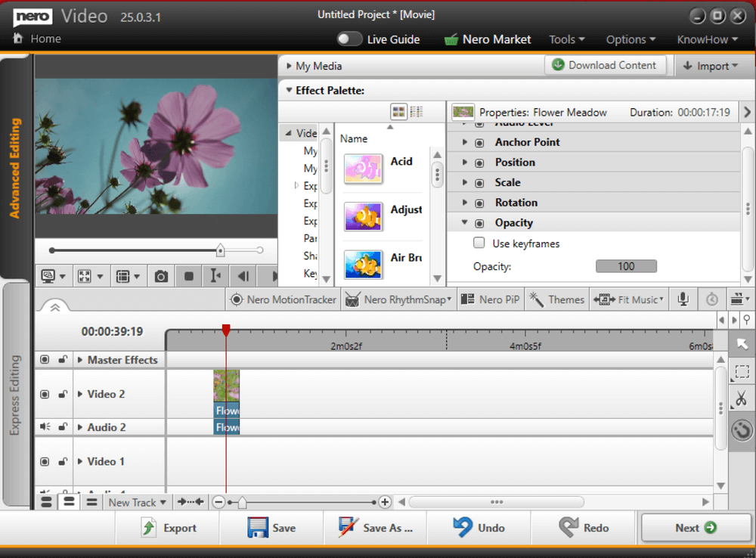756x558 pixels.
Task: Collapse the Effect Palette section
Action: (x=289, y=90)
